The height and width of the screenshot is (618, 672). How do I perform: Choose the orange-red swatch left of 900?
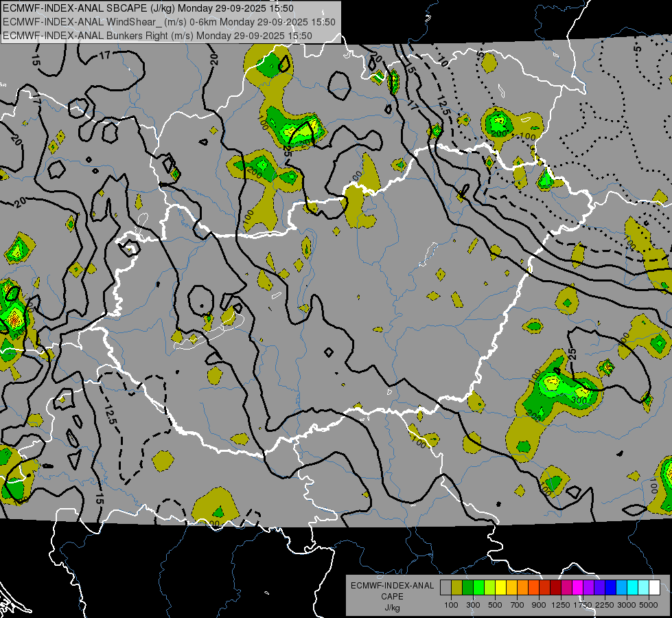534,587
